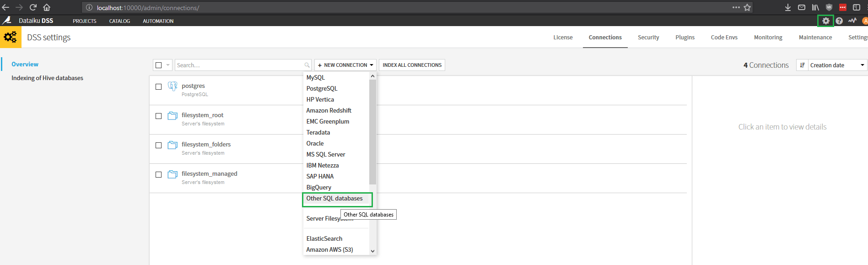Click the browser forward arrow
This screenshot has width=868, height=265.
pyautogui.click(x=19, y=7)
